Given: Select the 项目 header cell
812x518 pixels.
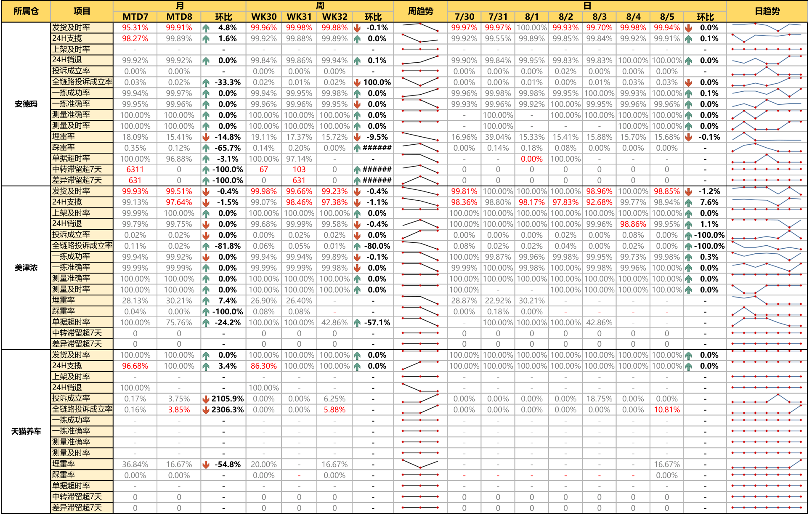Looking at the screenshot, I should click(82, 11).
